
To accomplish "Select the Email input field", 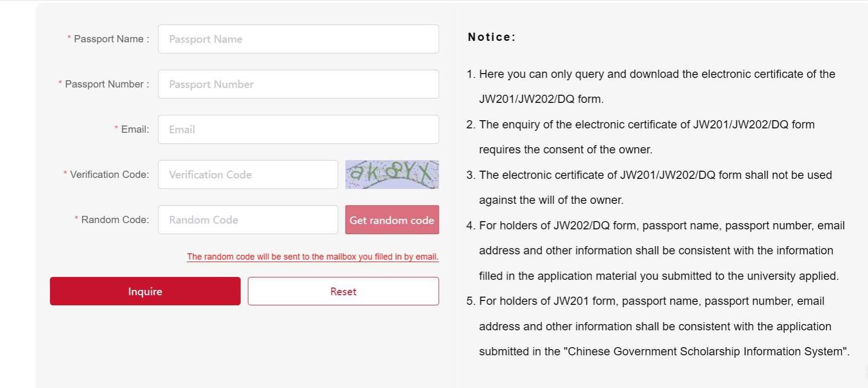I will [x=298, y=129].
